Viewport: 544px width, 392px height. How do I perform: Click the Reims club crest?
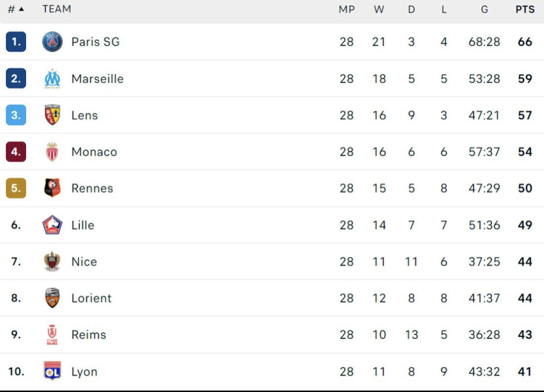[52, 335]
